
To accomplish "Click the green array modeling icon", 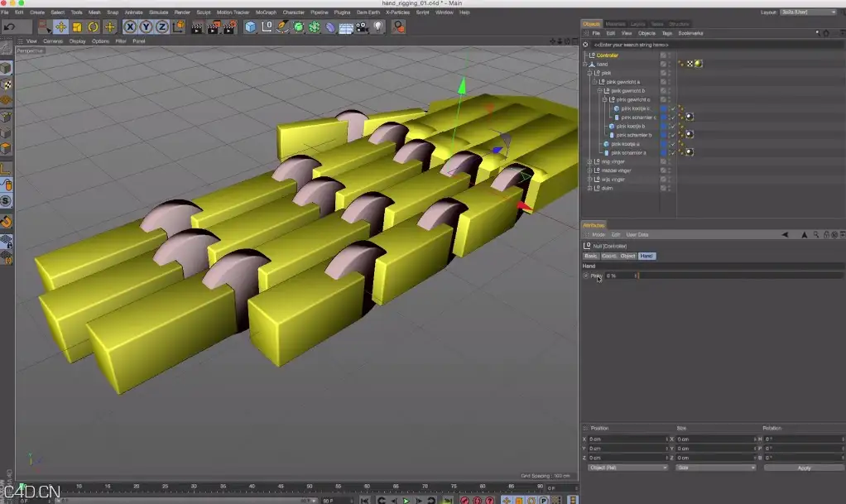I will coord(314,26).
